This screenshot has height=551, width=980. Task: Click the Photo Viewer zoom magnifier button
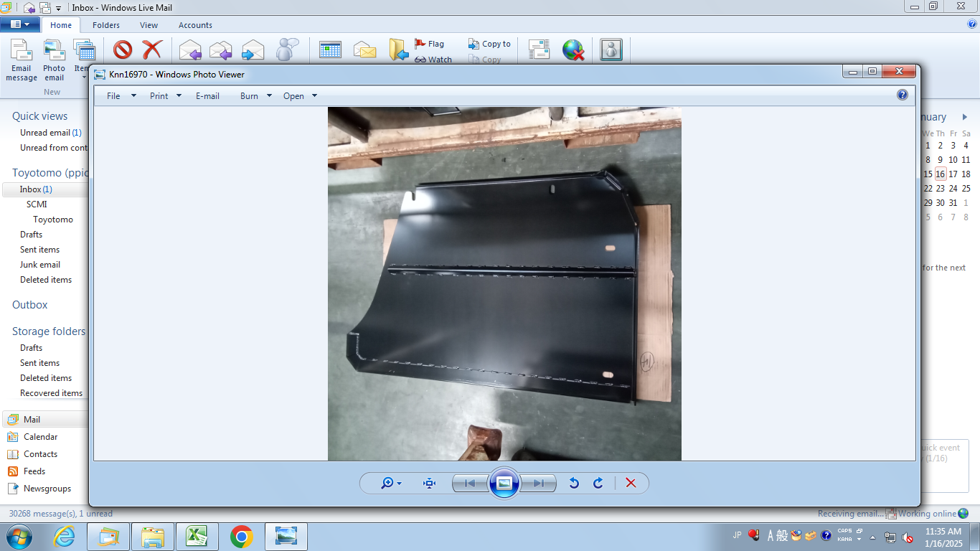click(x=391, y=484)
